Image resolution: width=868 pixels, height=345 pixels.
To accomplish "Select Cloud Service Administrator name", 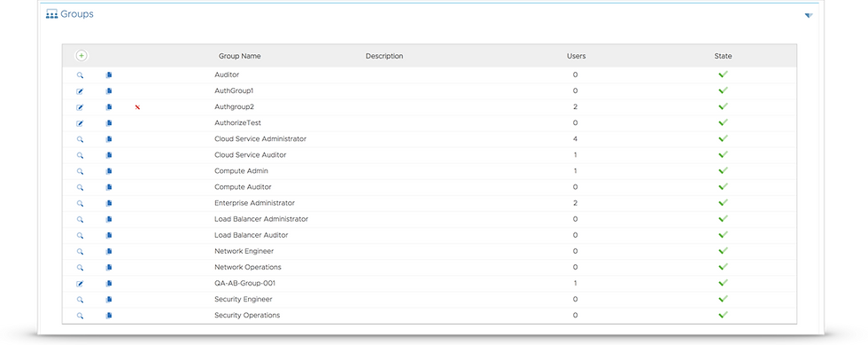I will [x=260, y=138].
